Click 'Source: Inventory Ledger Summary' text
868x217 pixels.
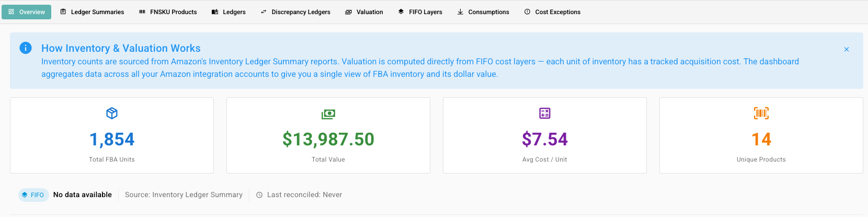[184, 195]
